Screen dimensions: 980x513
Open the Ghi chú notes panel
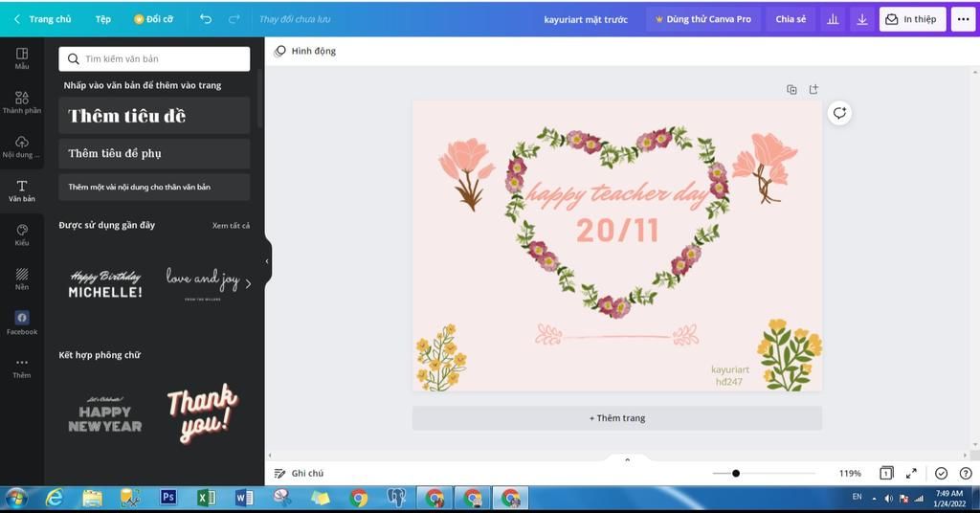point(300,474)
